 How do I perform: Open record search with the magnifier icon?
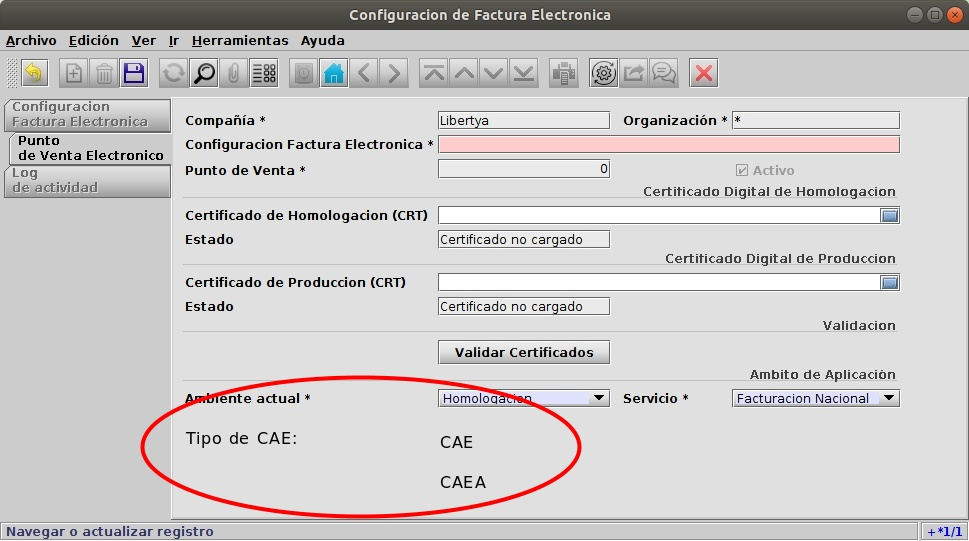[x=204, y=74]
